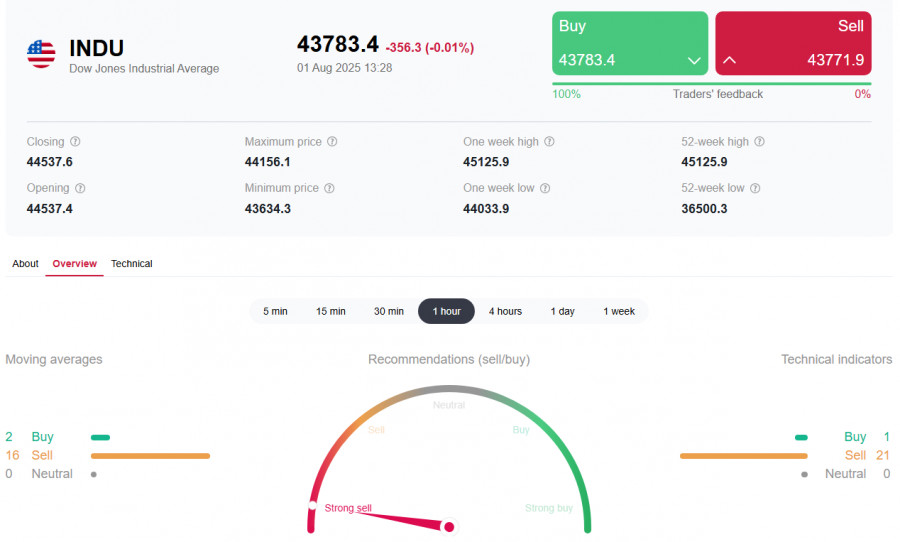Image resolution: width=900 pixels, height=542 pixels.
Task: Click the Technical indicators green Buy bar
Action: pyautogui.click(x=801, y=438)
